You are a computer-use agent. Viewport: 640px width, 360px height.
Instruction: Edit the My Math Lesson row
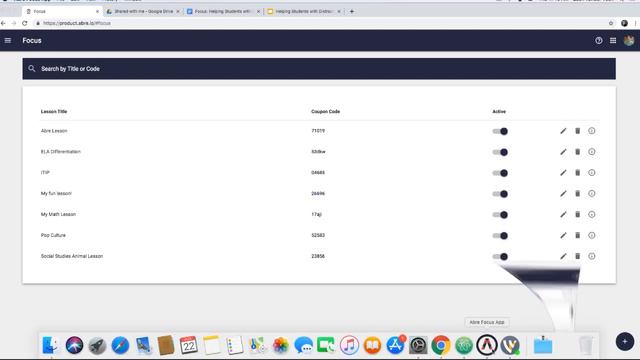[x=563, y=214]
